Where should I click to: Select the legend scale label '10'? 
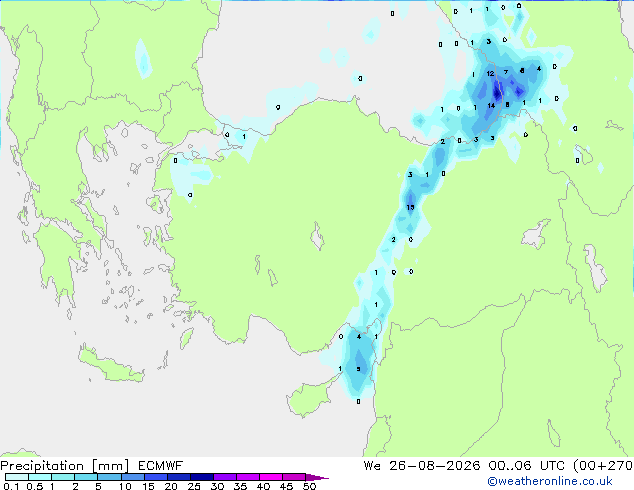click(125, 486)
